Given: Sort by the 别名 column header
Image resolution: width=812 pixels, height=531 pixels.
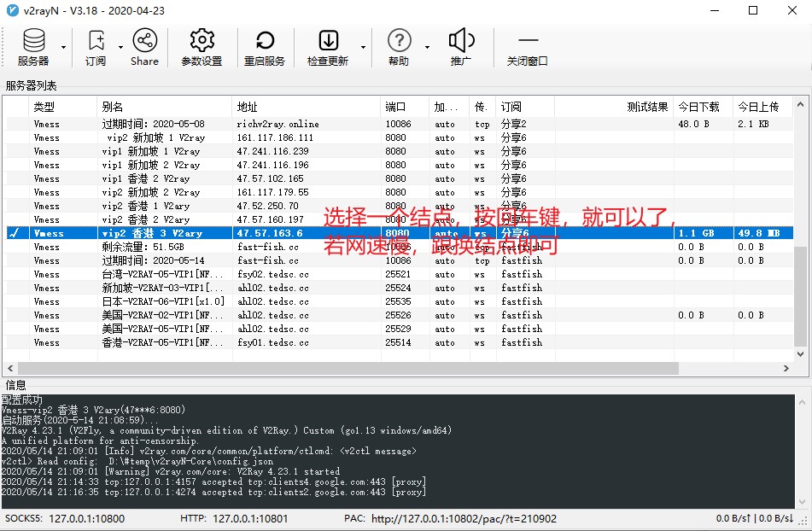Looking at the screenshot, I should [x=164, y=107].
